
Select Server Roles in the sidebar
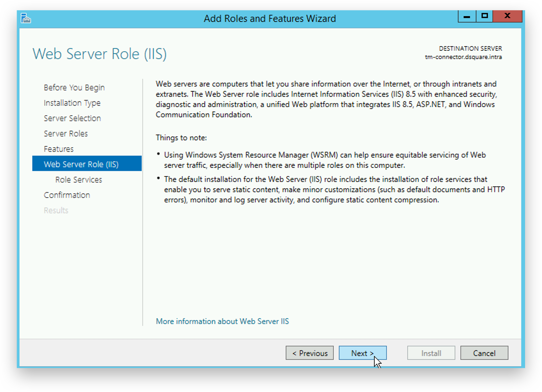[x=66, y=133]
